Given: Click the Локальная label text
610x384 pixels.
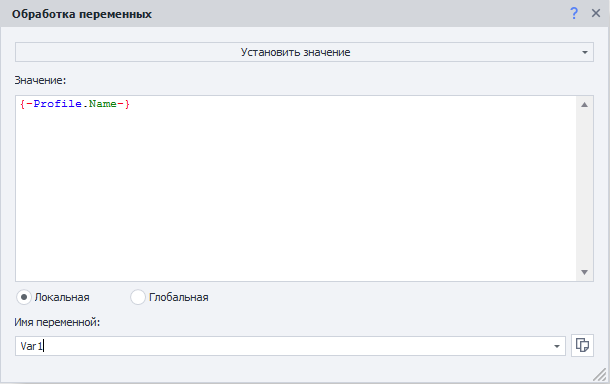Looking at the screenshot, I should 62,297.
